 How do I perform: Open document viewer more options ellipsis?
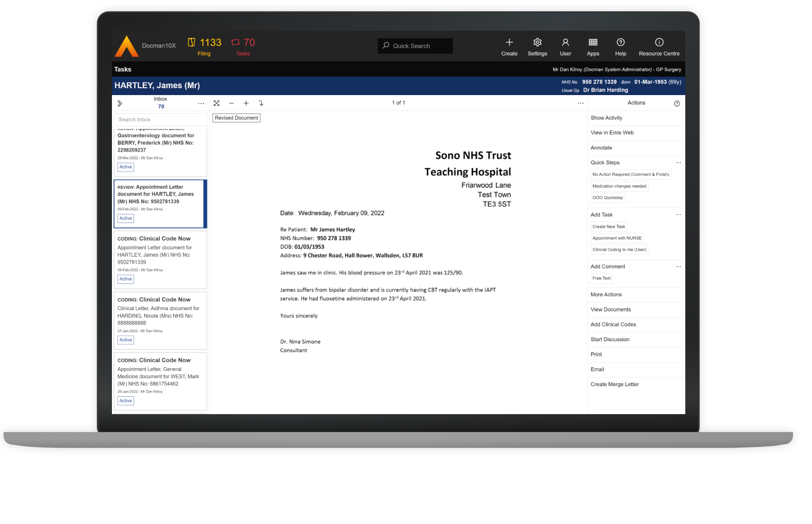(x=581, y=103)
